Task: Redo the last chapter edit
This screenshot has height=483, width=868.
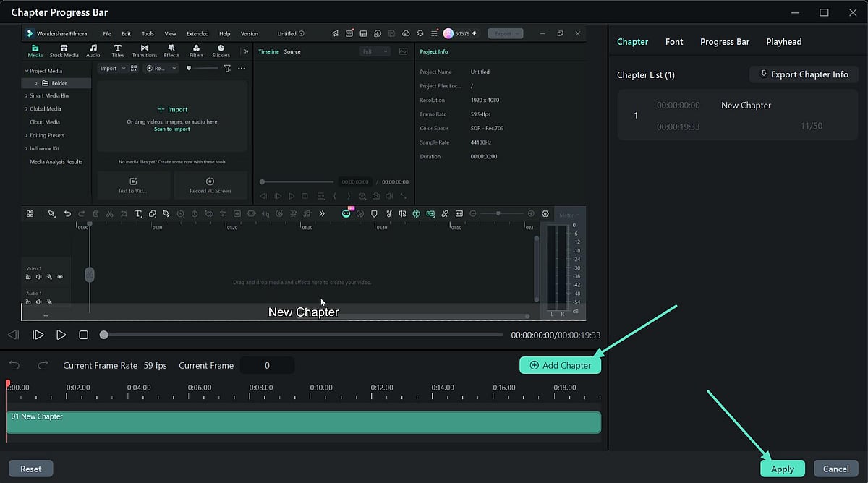Action: (x=43, y=365)
